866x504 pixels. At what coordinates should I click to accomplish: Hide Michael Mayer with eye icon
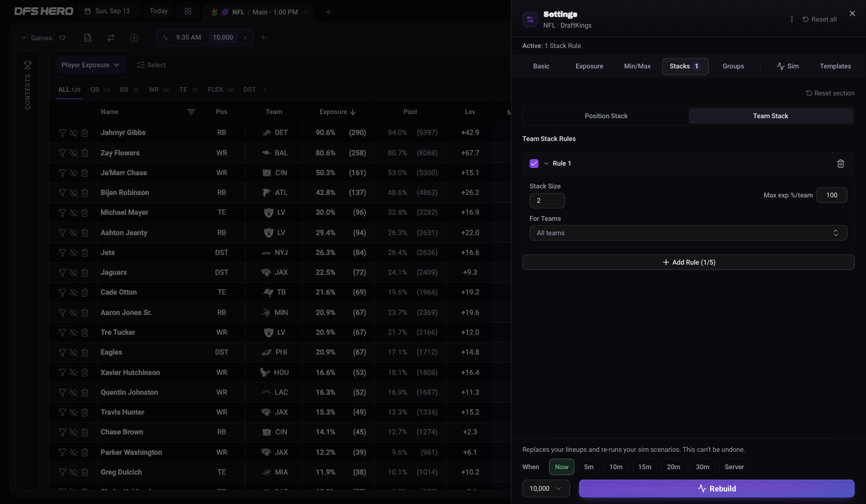click(x=73, y=212)
